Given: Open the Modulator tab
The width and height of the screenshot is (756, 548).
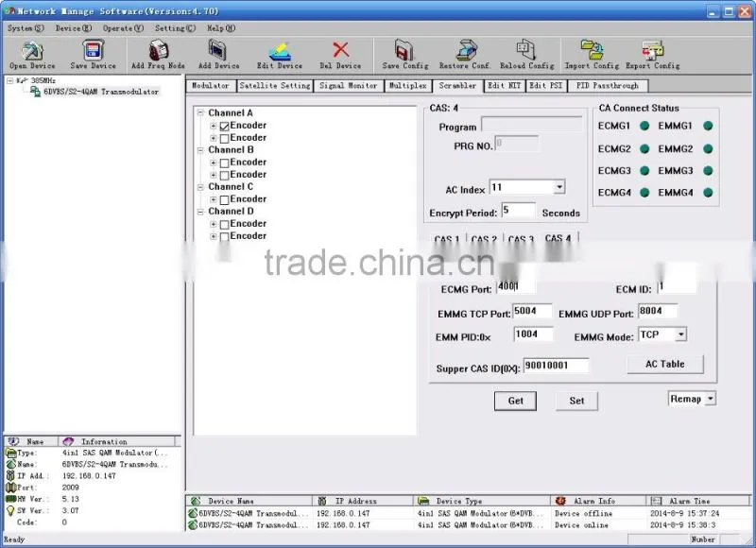Looking at the screenshot, I should (211, 86).
